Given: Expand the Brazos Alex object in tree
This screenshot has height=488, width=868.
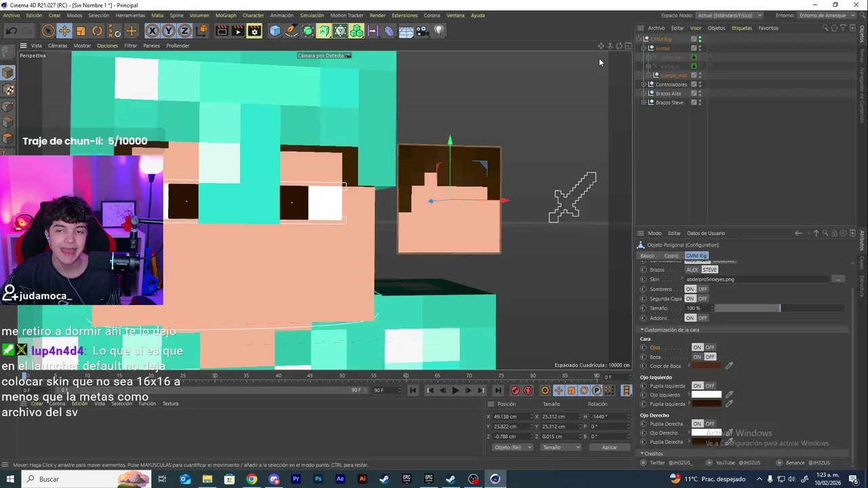Looking at the screenshot, I should point(644,94).
